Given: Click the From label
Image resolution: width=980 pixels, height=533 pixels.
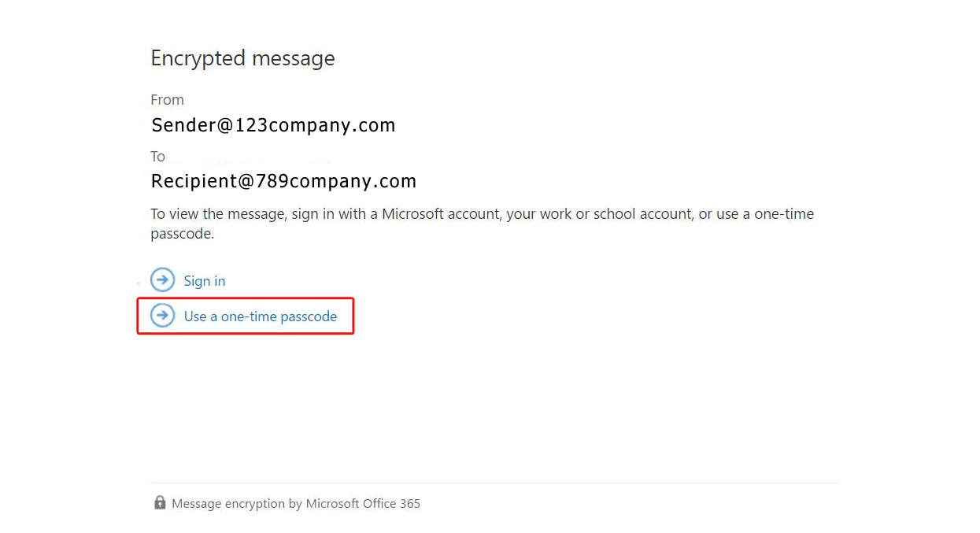Looking at the screenshot, I should [167, 100].
